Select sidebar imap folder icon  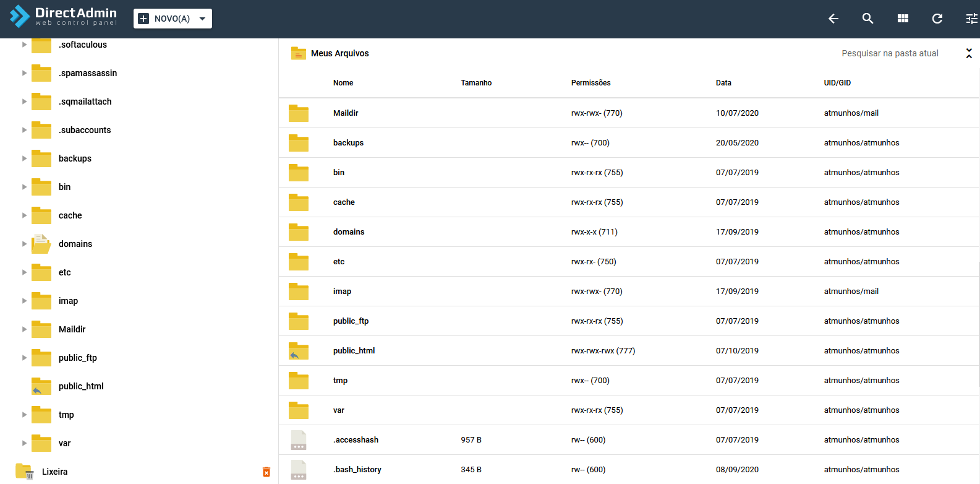pyautogui.click(x=41, y=301)
